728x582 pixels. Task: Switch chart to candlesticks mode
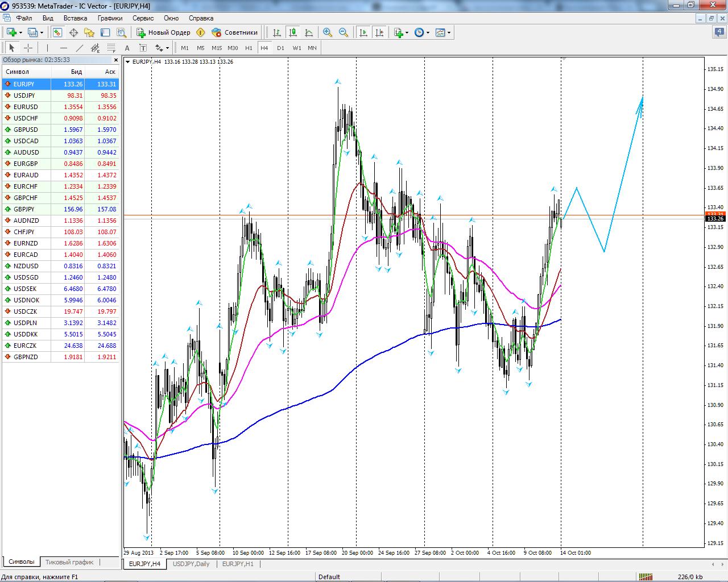[292, 32]
